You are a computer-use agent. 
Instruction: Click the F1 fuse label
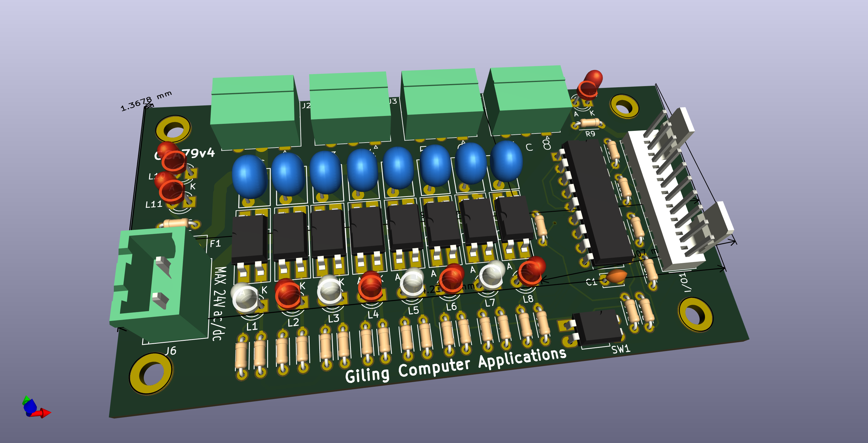(215, 243)
